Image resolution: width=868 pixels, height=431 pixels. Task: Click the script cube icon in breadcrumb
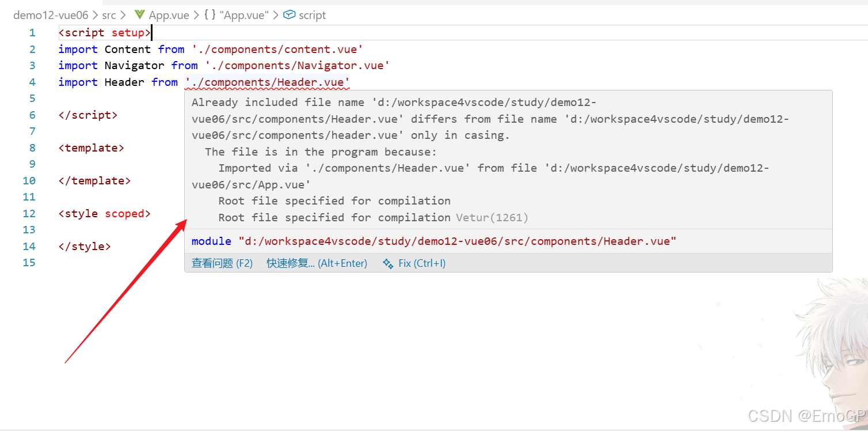[290, 15]
